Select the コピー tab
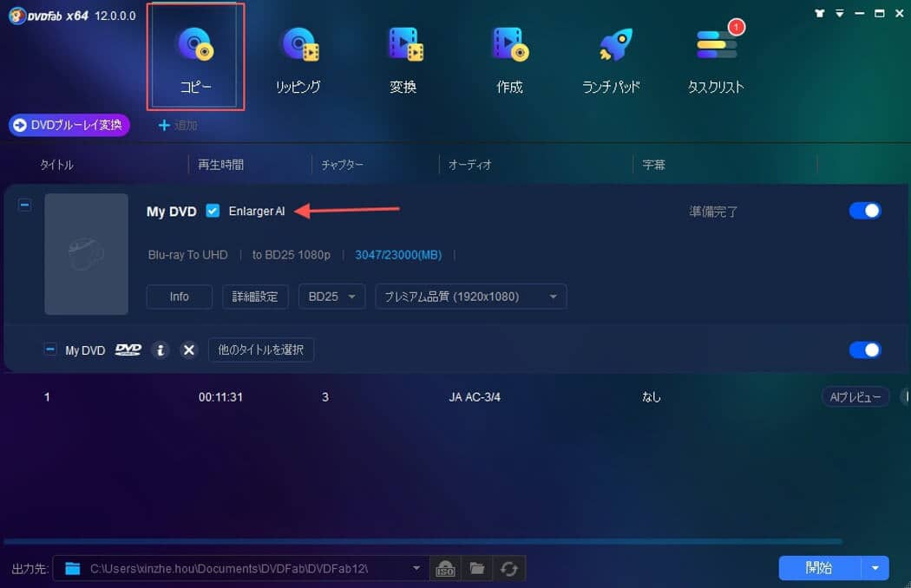The image size is (911, 588). click(195, 56)
